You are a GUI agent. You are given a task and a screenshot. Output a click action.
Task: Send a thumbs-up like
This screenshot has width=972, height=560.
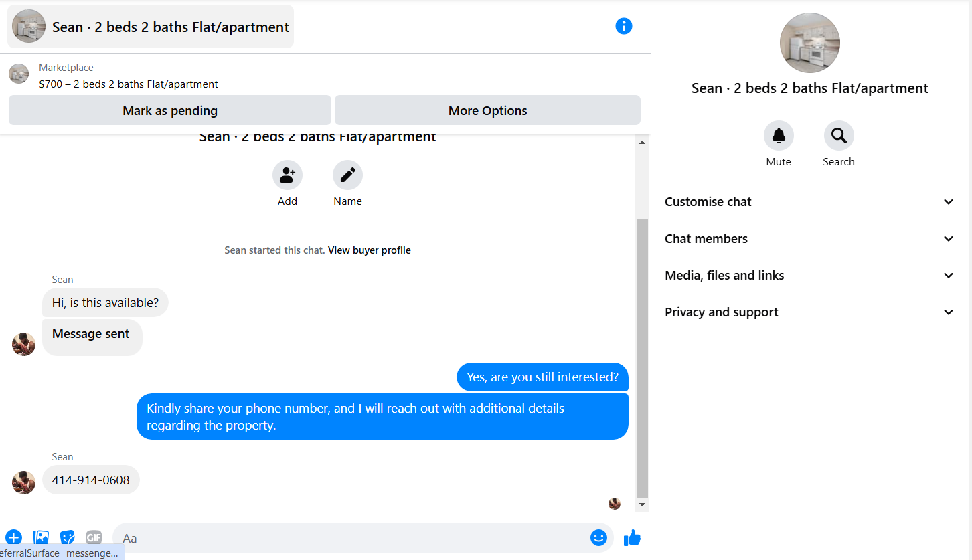pyautogui.click(x=632, y=537)
